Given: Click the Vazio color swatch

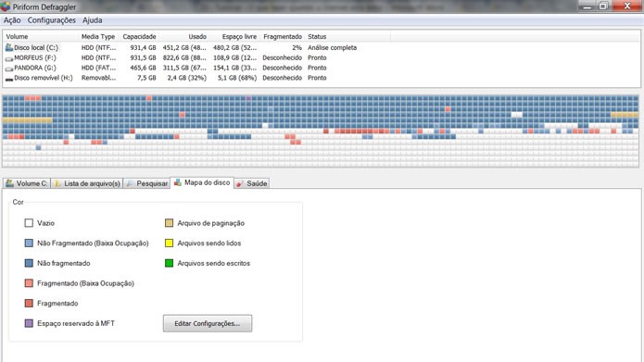Looking at the screenshot, I should click(29, 223).
